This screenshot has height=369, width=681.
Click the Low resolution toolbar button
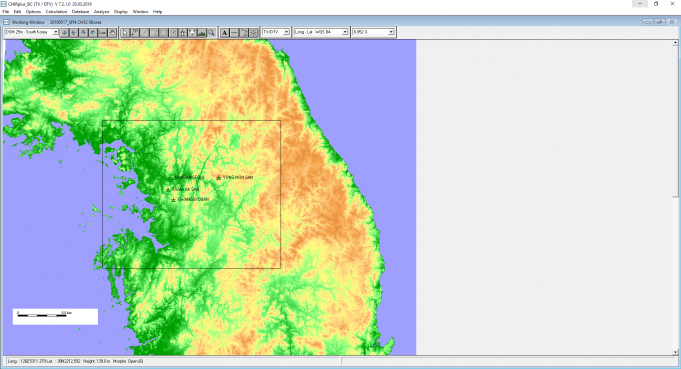[x=102, y=33]
